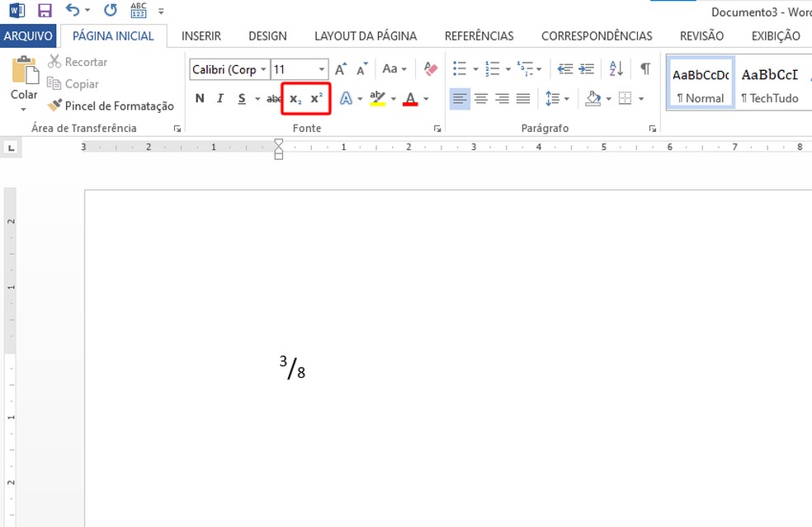The width and height of the screenshot is (812, 527).
Task: Apply subscript formatting with the x₂ icon
Action: 294,98
